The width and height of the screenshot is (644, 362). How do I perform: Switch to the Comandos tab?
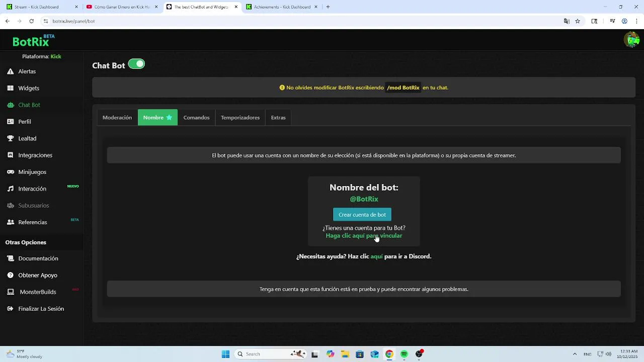coord(196,118)
